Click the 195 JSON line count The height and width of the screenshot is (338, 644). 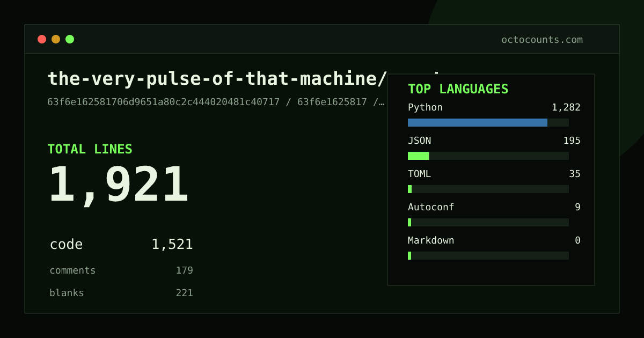click(x=572, y=141)
